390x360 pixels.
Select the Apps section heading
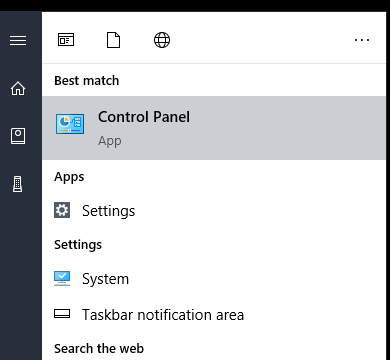[x=69, y=177]
